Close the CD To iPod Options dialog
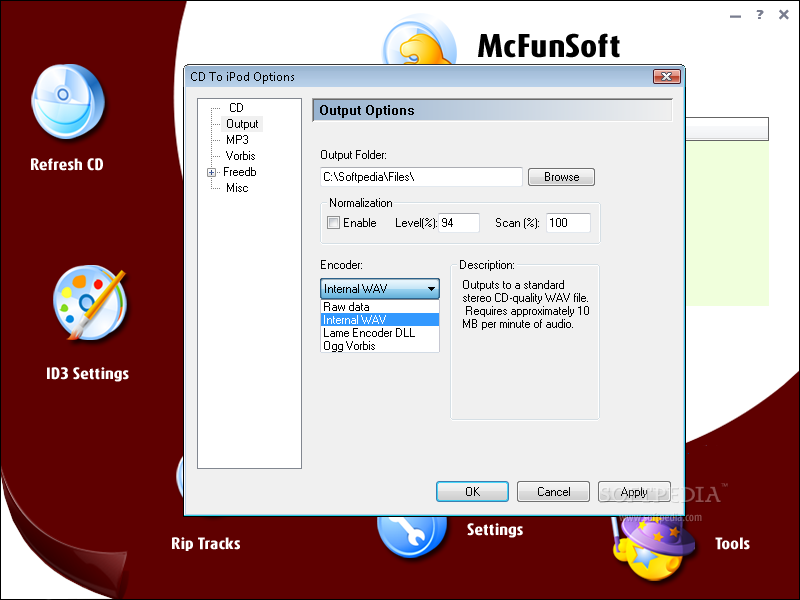This screenshot has width=800, height=600. pyautogui.click(x=666, y=77)
